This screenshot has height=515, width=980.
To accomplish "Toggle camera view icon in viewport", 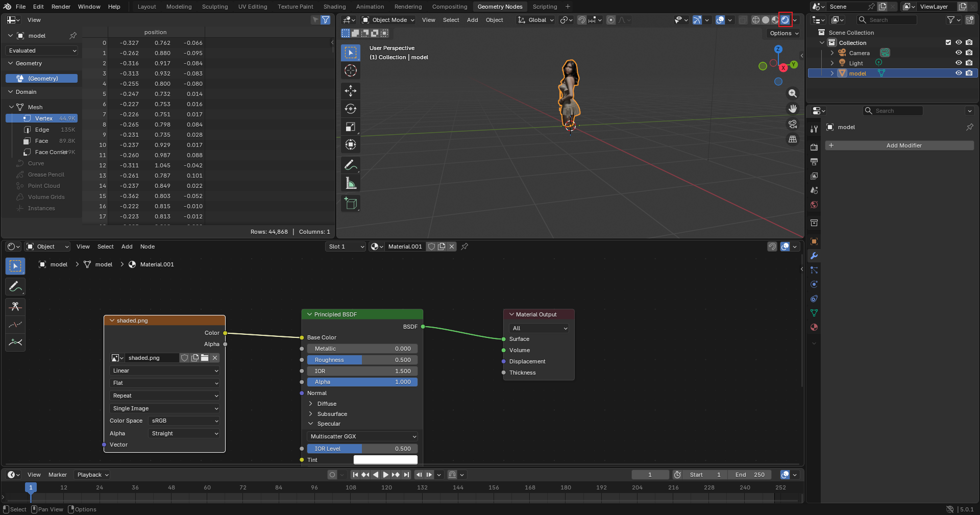I will (793, 124).
